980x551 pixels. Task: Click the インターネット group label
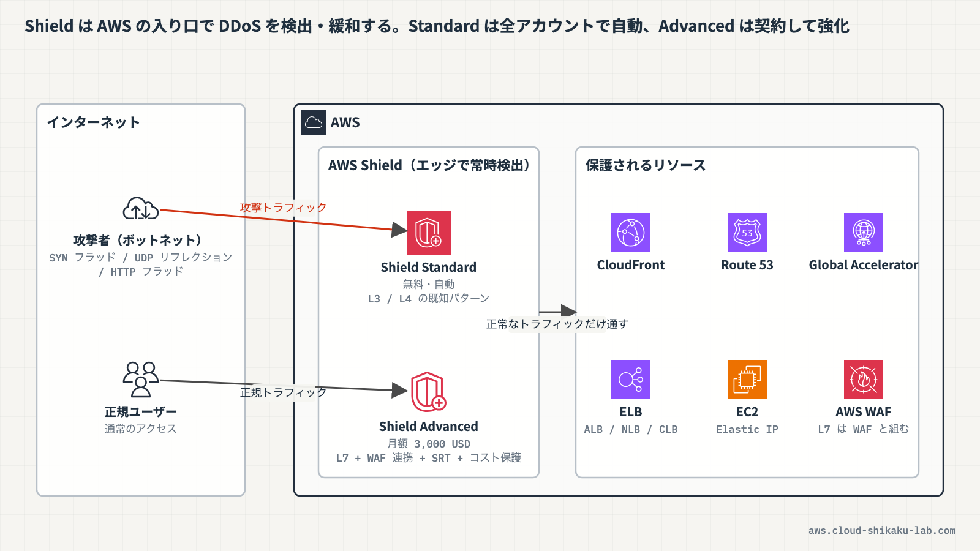coord(93,122)
